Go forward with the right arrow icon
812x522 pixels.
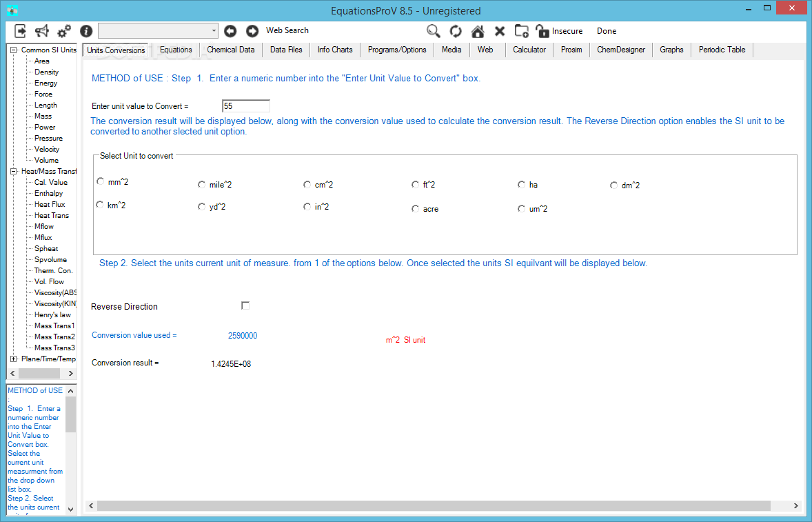pyautogui.click(x=252, y=31)
